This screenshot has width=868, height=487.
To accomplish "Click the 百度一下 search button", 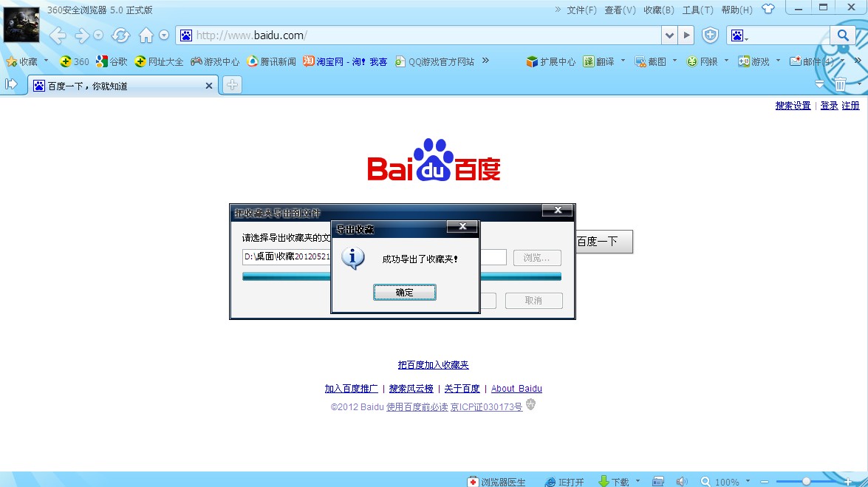I will (x=604, y=242).
